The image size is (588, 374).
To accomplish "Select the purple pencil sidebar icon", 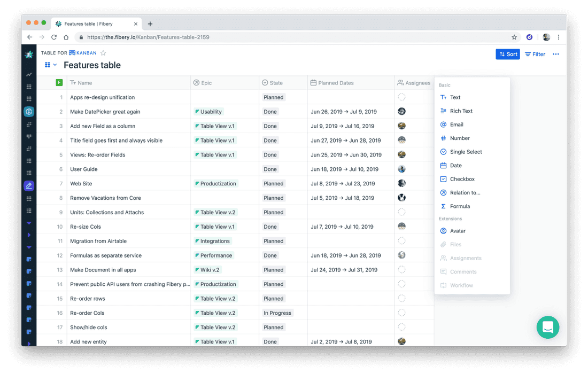I will (29, 186).
